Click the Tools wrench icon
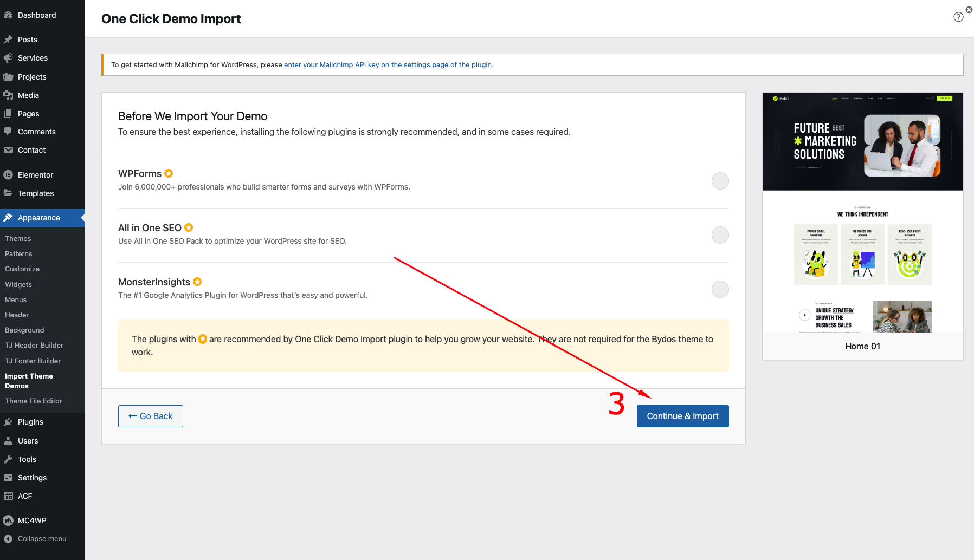The width and height of the screenshot is (974, 560). click(8, 459)
